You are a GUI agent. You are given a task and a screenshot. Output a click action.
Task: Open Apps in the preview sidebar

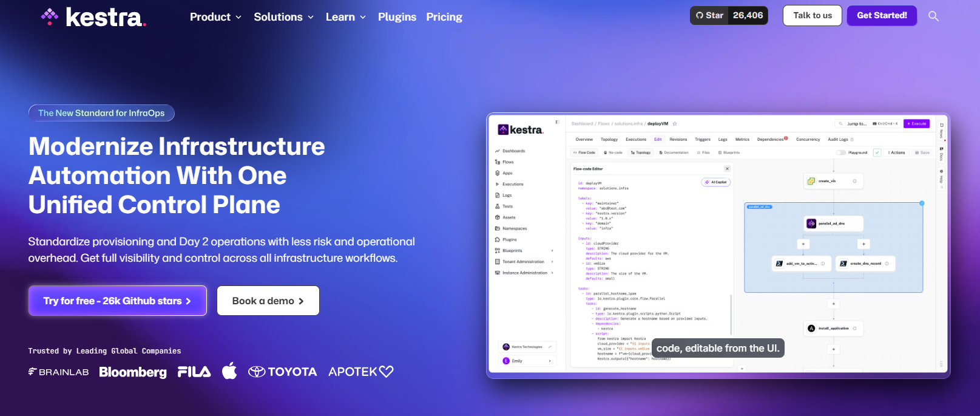point(504,173)
